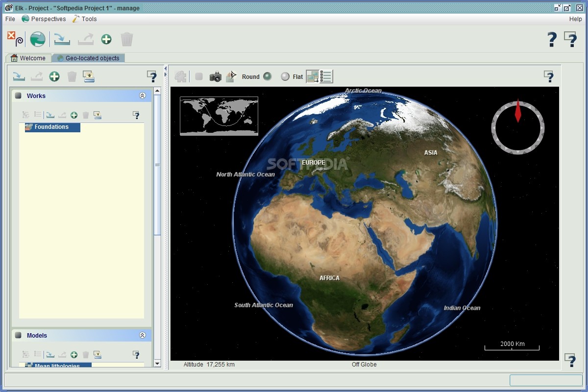Switch to Geo-located objects tab
The width and height of the screenshot is (588, 392).
[88, 58]
